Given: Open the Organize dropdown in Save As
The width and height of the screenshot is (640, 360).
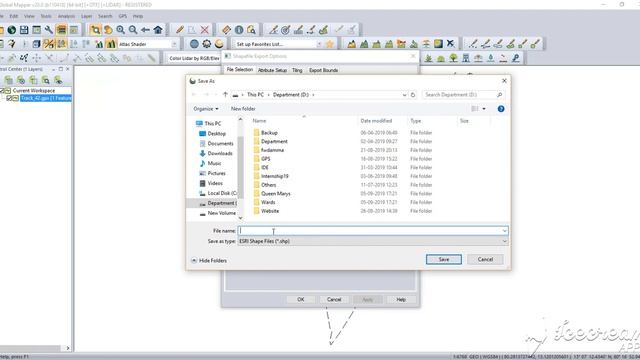Looking at the screenshot, I should coord(206,109).
